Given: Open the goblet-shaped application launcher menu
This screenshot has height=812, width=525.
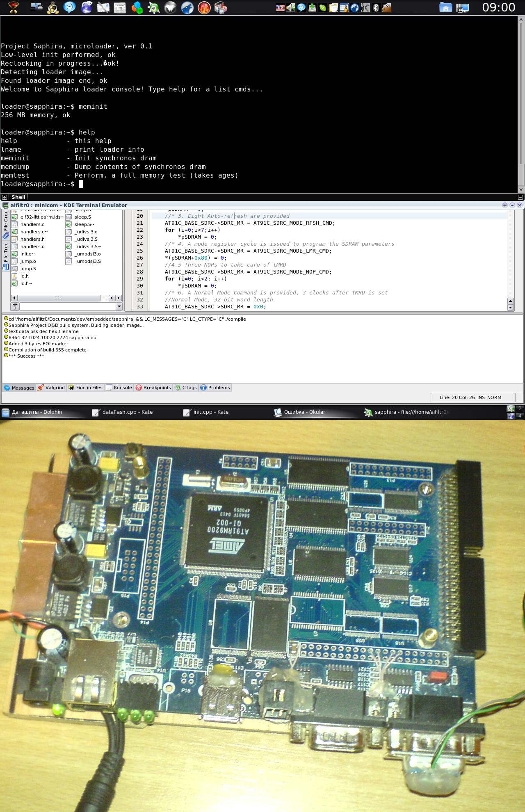Looking at the screenshot, I should click(13, 7).
